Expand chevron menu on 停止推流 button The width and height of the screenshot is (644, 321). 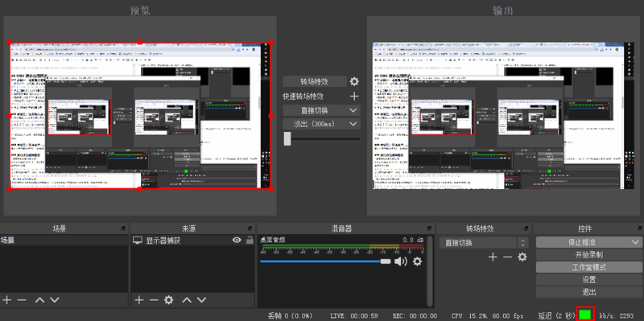[635, 243]
